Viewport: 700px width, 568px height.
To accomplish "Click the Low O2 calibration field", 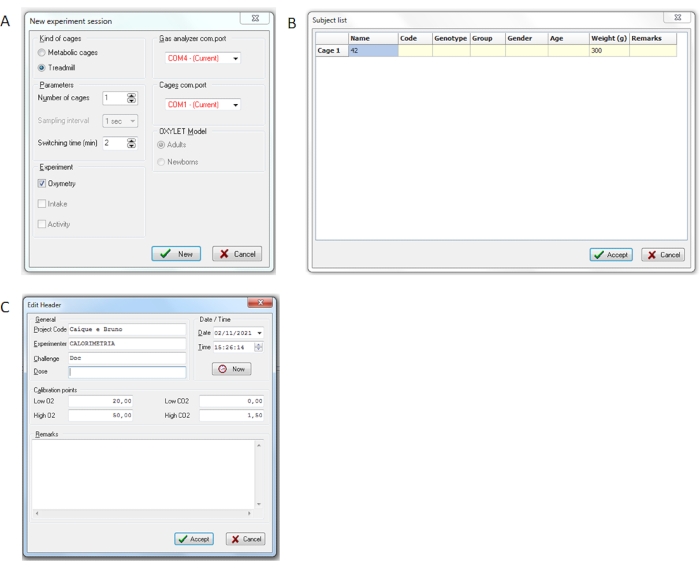I will pyautogui.click(x=100, y=401).
